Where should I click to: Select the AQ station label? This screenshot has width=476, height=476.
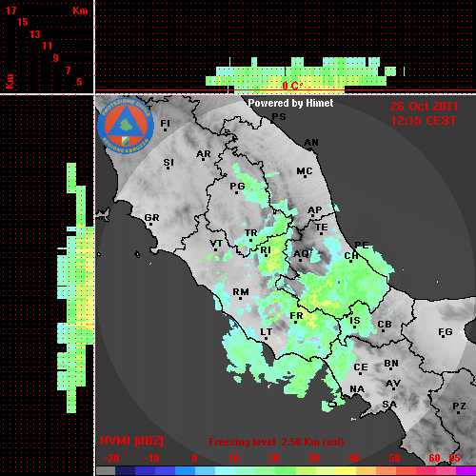301,254
